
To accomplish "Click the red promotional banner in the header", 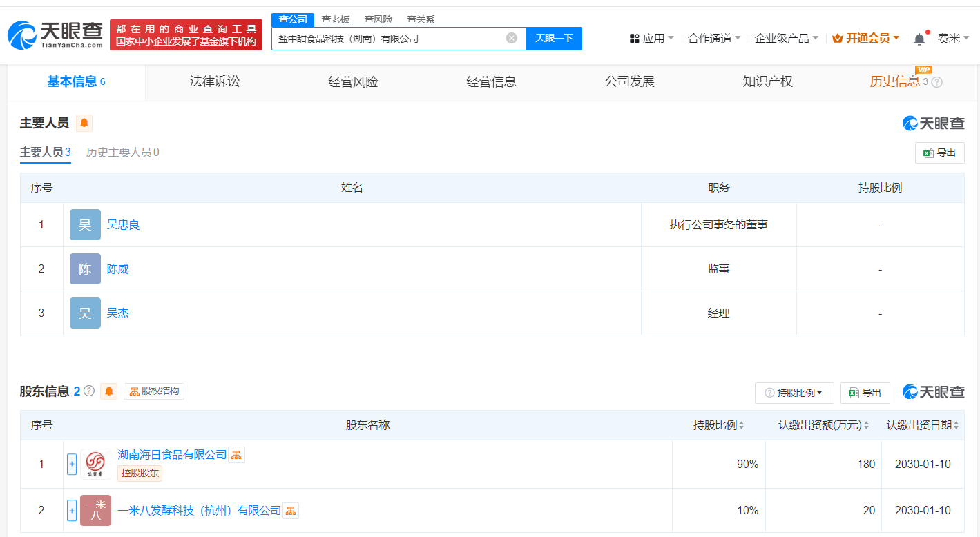I will [186, 35].
